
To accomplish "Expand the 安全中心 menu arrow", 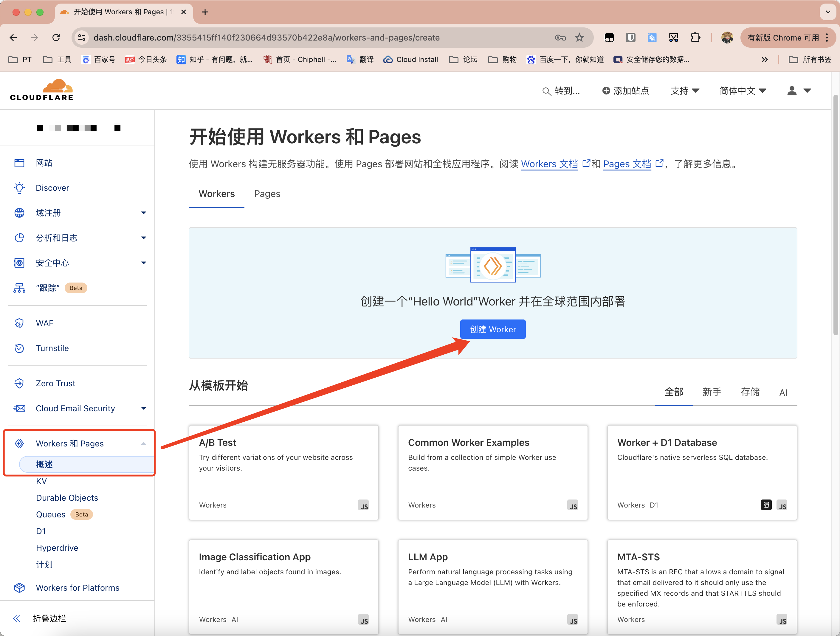I will (x=144, y=263).
